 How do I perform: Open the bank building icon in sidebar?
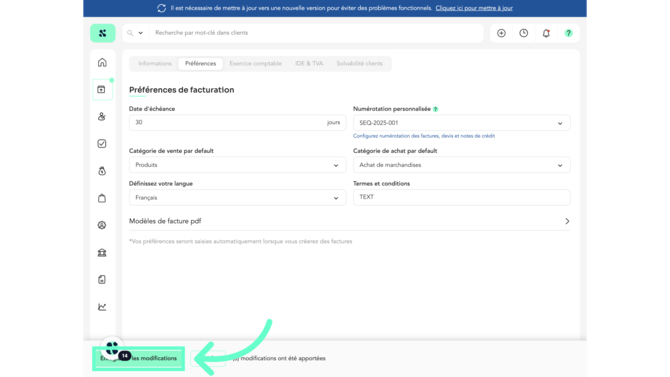coord(102,253)
